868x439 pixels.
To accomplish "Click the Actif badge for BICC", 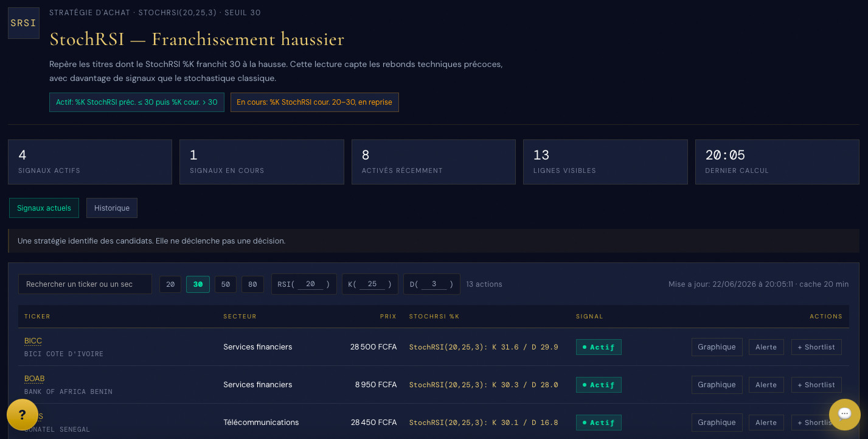I will 599,347.
